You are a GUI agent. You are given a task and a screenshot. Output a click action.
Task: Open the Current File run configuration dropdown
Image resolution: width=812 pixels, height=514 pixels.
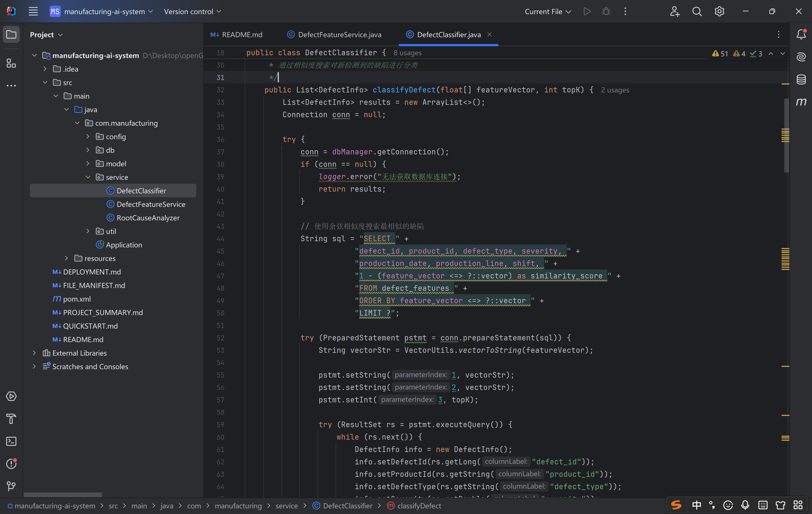click(x=548, y=12)
